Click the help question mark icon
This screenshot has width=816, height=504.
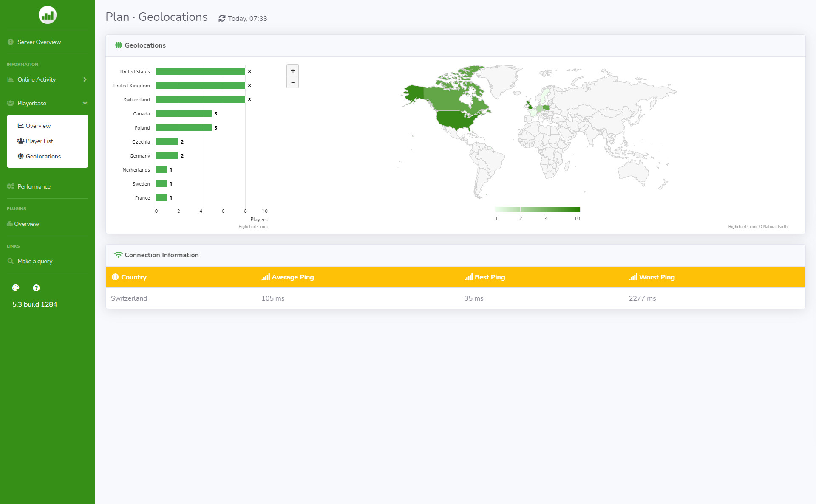[x=37, y=288]
